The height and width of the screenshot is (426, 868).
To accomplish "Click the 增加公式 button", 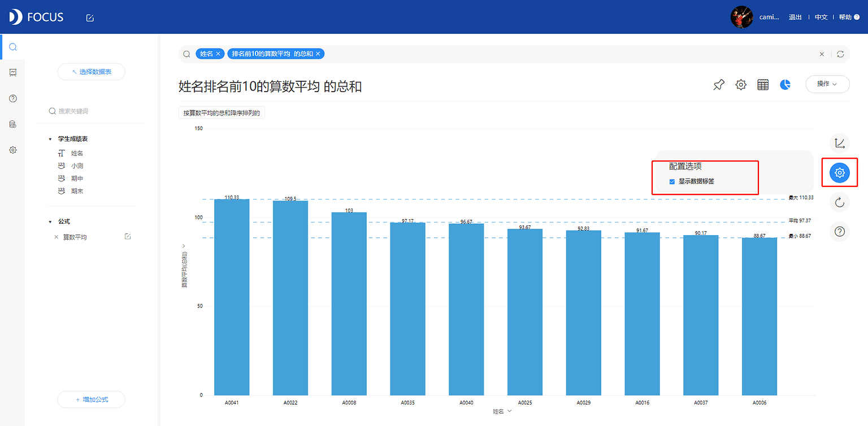I will 91,399.
